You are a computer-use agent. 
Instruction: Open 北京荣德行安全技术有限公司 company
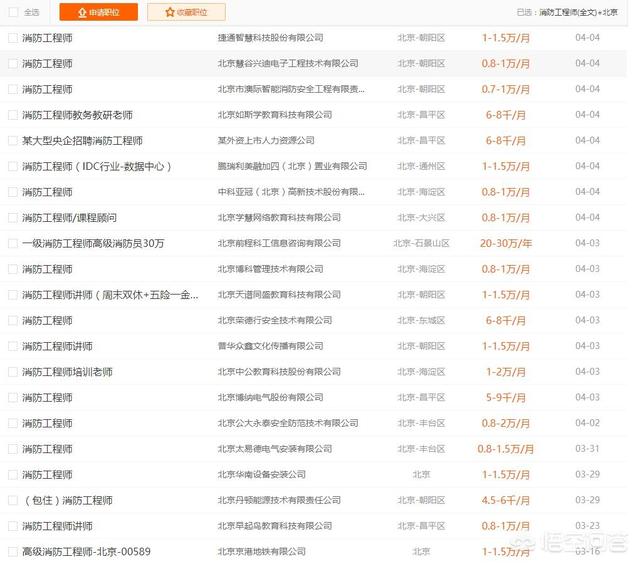tap(275, 321)
